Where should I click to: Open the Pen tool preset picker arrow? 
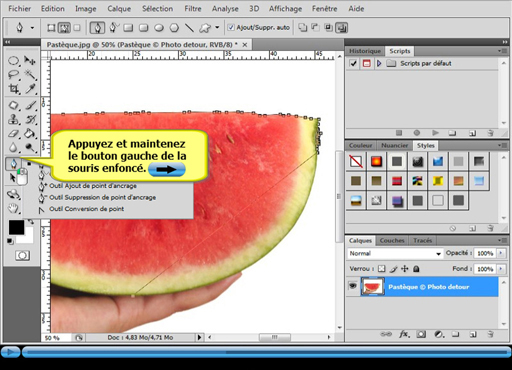(x=32, y=28)
